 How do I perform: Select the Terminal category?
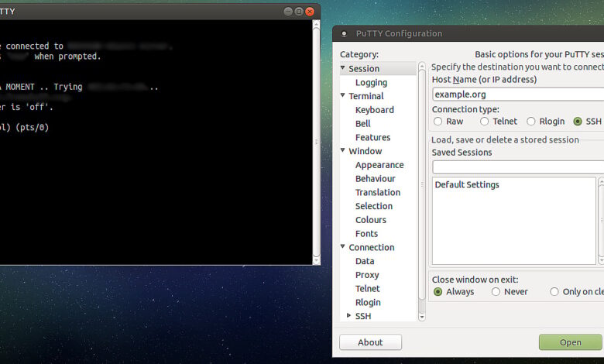[x=366, y=96]
